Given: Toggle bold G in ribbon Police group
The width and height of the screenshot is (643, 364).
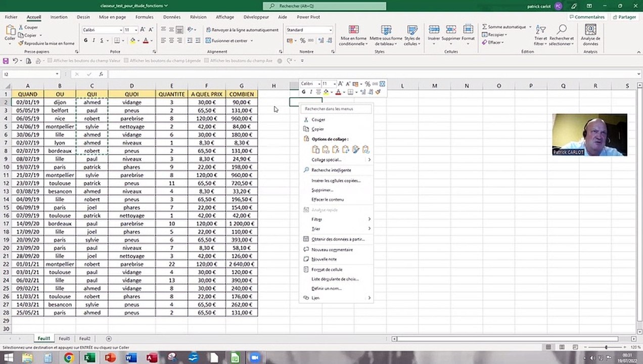Looking at the screenshot, I should tap(86, 40).
